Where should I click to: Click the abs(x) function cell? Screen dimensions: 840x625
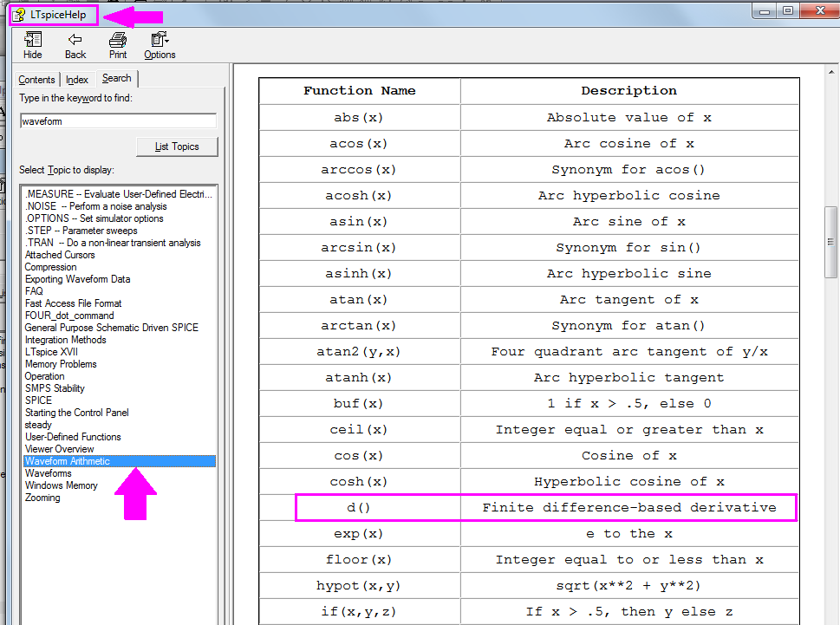pyautogui.click(x=359, y=117)
